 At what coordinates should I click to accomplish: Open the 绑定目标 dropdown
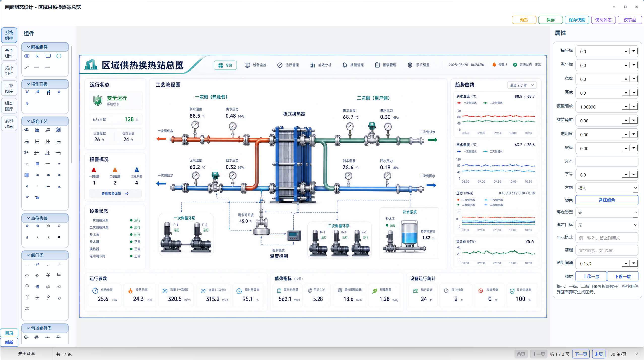pos(606,225)
